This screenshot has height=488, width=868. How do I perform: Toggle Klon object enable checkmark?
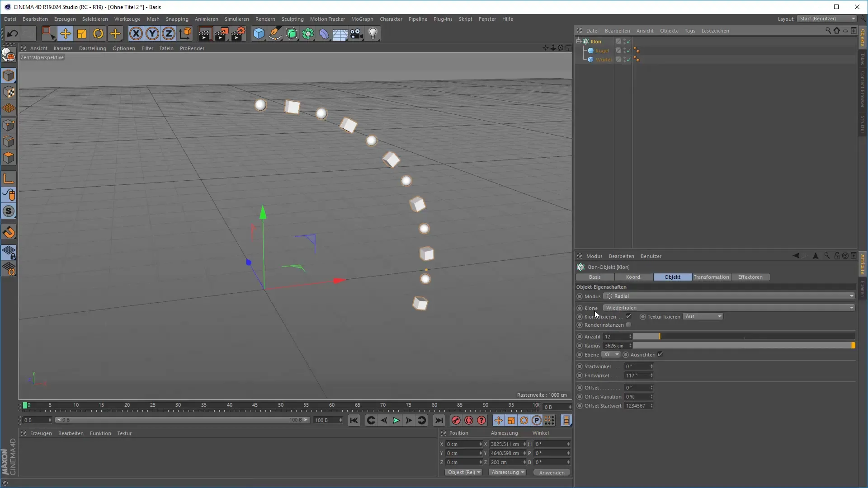point(628,42)
